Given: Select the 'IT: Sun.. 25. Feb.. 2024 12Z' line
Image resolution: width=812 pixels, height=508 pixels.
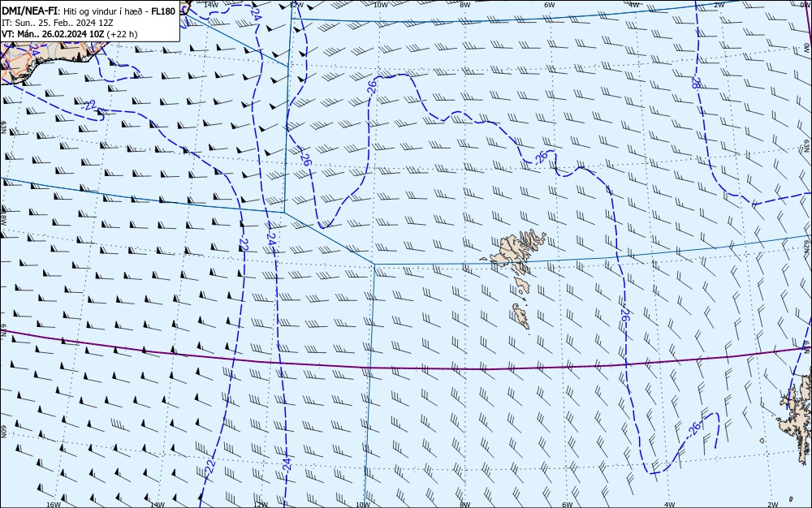Looking at the screenshot, I should [58, 23].
